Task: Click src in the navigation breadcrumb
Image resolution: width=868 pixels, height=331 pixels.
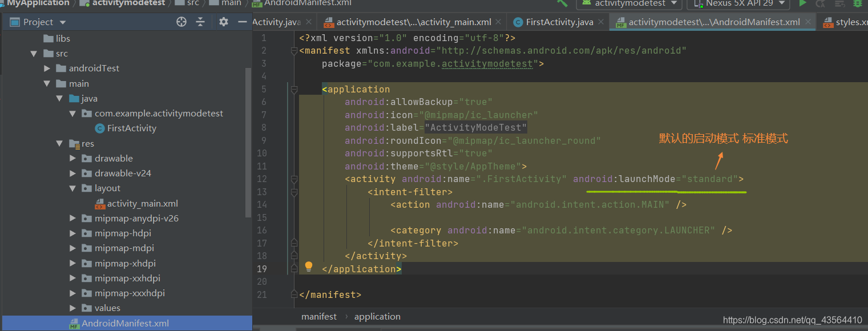Action: [193, 3]
